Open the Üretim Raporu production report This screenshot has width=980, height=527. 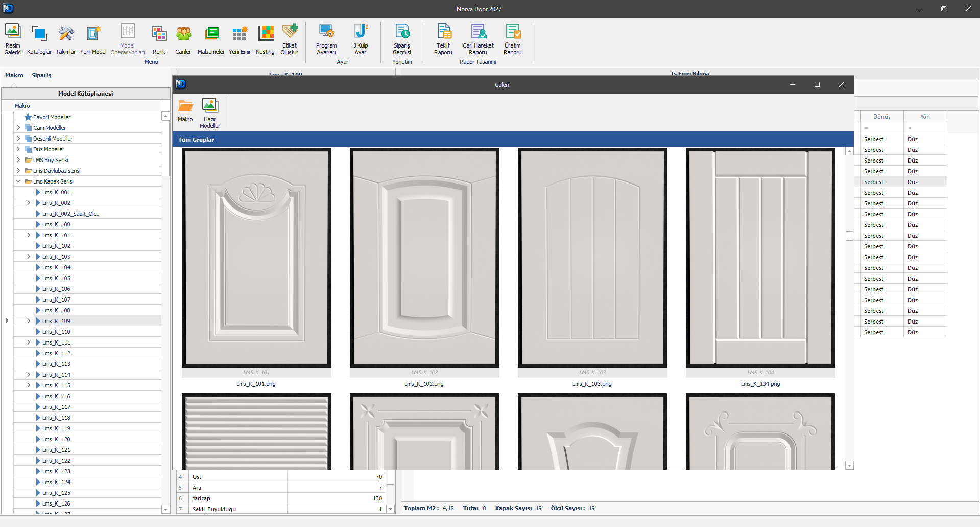pos(513,39)
